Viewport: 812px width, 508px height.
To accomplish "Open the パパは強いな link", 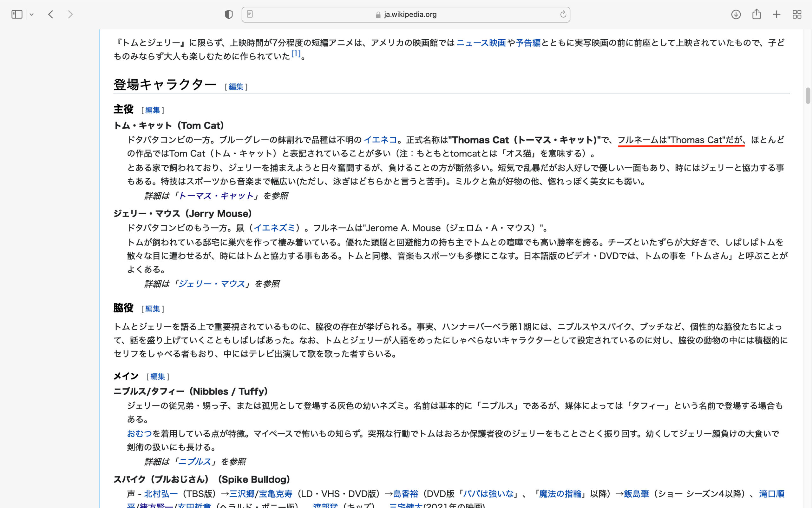I will point(488,493).
